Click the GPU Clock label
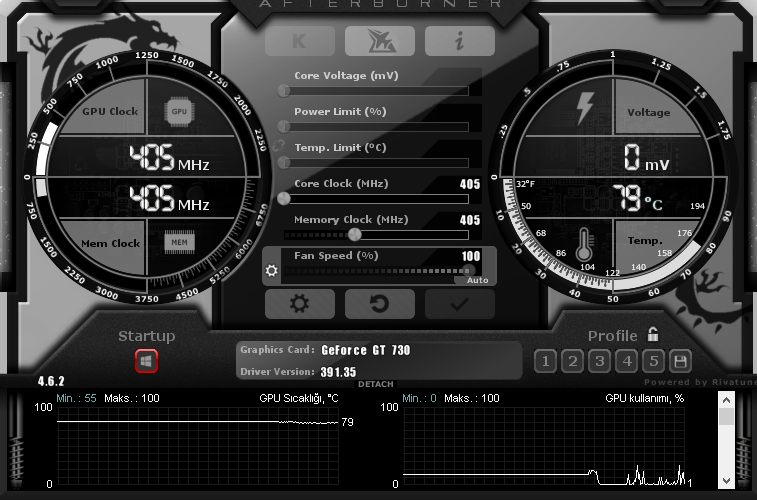 pyautogui.click(x=110, y=111)
